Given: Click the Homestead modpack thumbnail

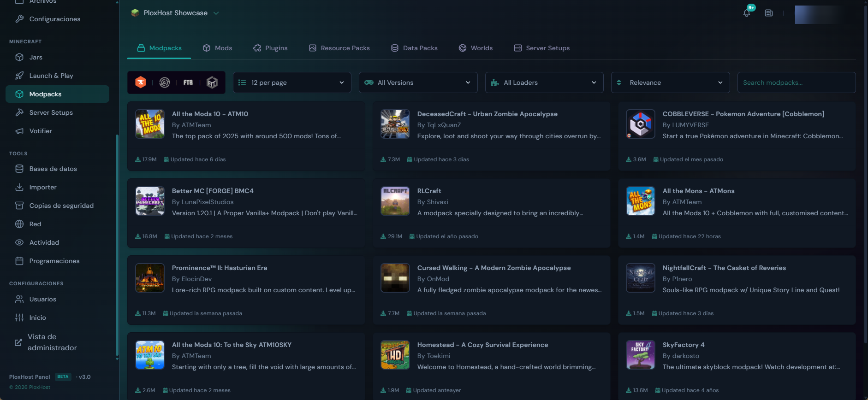Looking at the screenshot, I should coord(395,355).
